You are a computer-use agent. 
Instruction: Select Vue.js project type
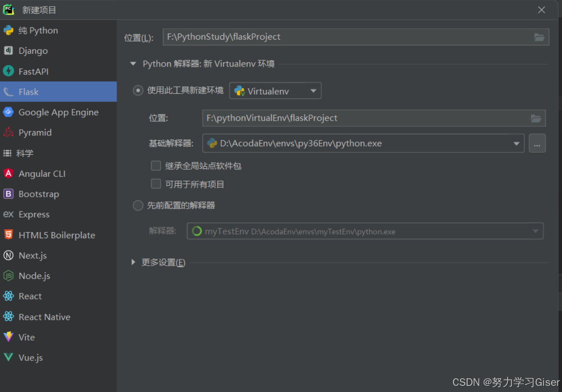[59, 358]
